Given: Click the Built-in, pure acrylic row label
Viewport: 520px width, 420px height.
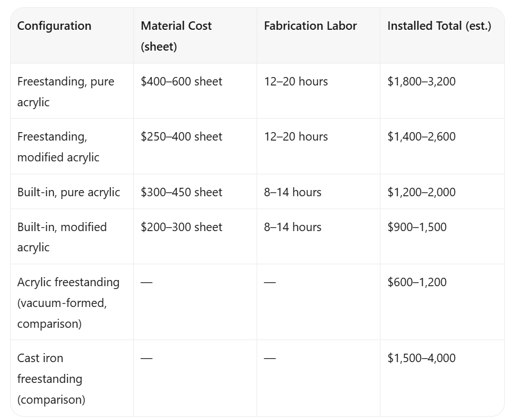Looking at the screenshot, I should 69,192.
